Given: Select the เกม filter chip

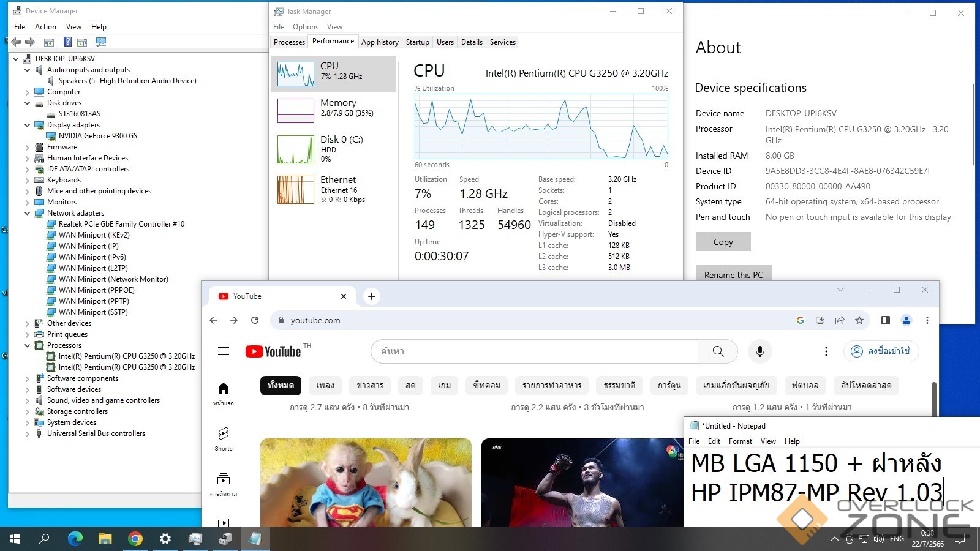Looking at the screenshot, I should pyautogui.click(x=444, y=386).
